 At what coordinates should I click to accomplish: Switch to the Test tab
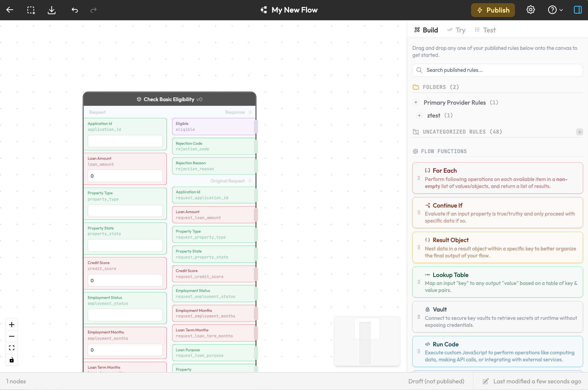485,30
